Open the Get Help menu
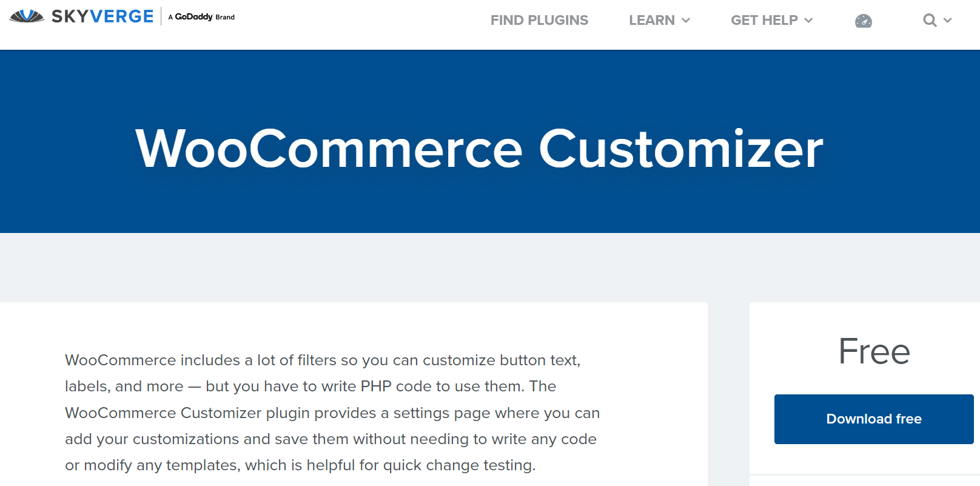 click(764, 21)
